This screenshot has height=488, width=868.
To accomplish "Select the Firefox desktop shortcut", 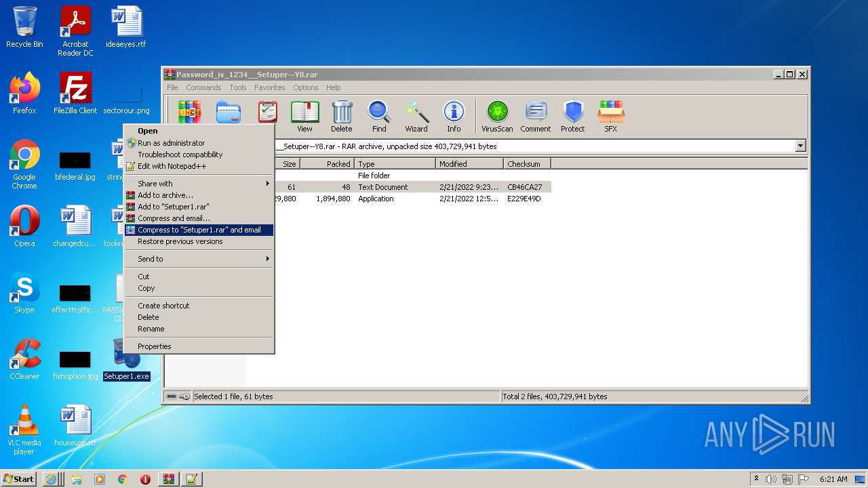I will (24, 93).
